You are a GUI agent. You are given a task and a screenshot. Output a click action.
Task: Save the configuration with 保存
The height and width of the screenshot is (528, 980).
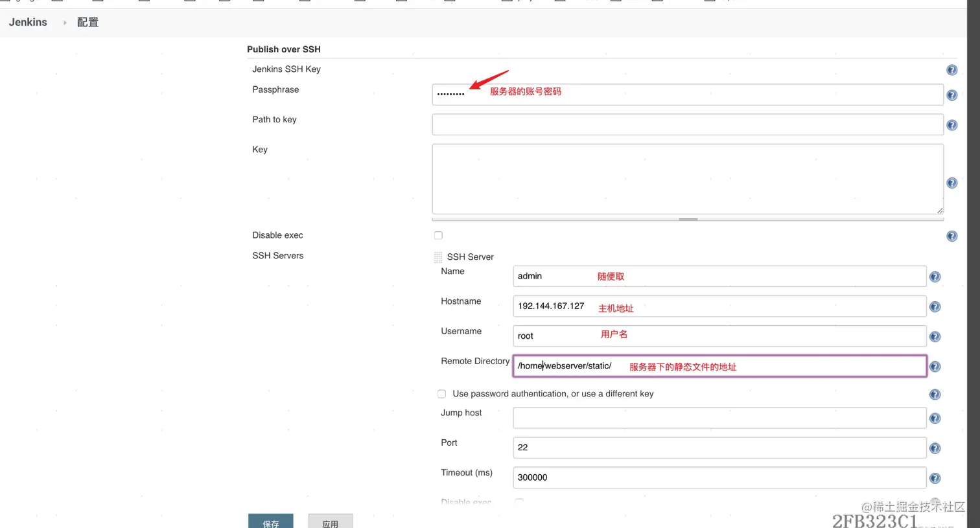click(271, 522)
